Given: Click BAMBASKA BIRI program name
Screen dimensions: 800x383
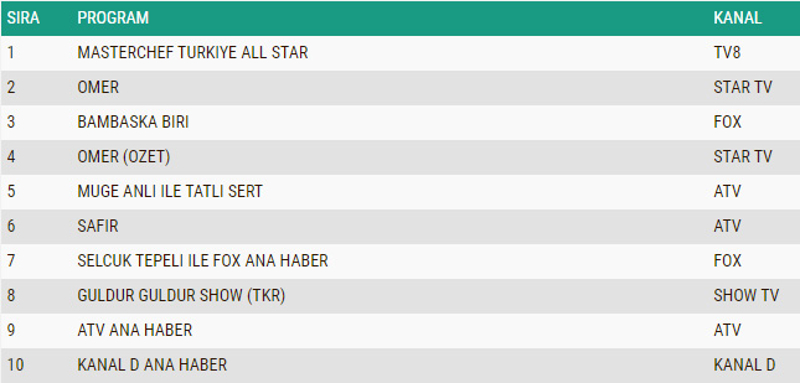Looking at the screenshot, I should point(133,122).
